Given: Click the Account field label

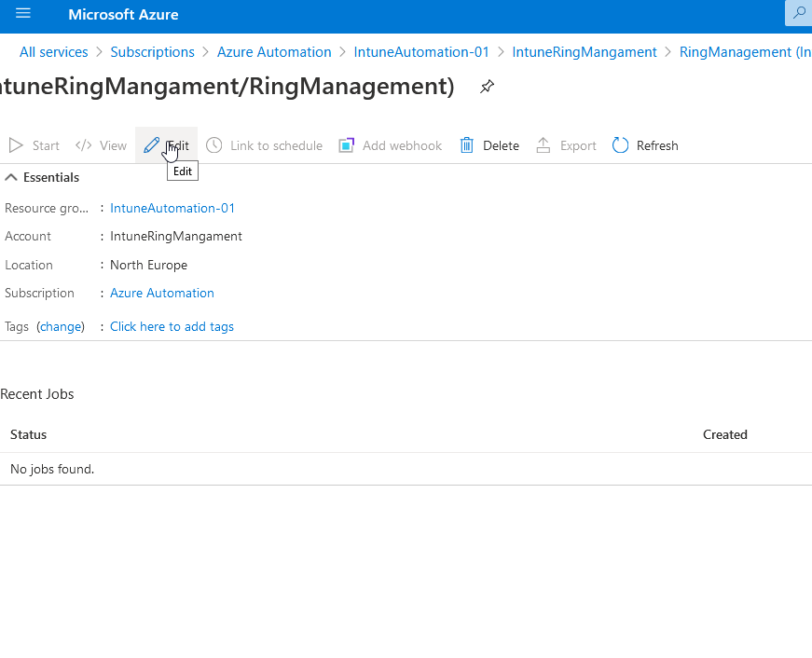Looking at the screenshot, I should pyautogui.click(x=28, y=237).
